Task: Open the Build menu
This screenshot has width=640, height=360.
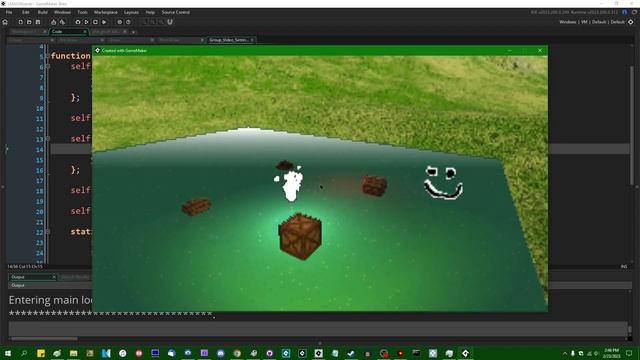Action: pyautogui.click(x=43, y=12)
